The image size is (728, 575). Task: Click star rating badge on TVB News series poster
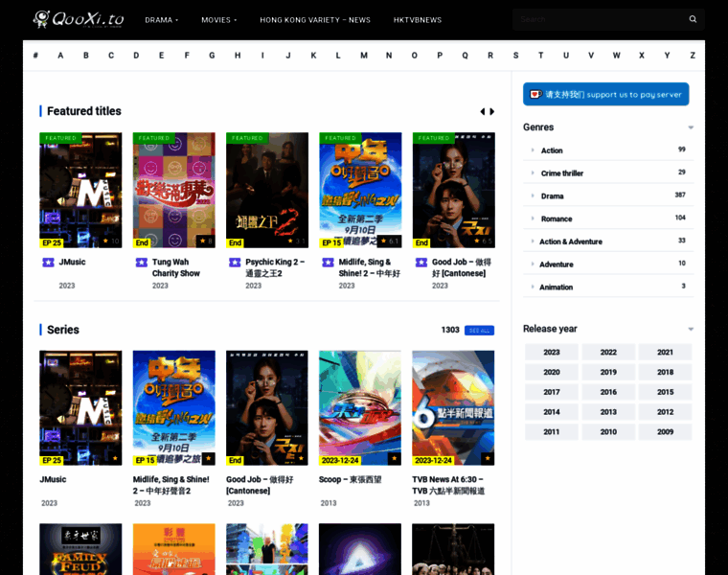(x=488, y=459)
